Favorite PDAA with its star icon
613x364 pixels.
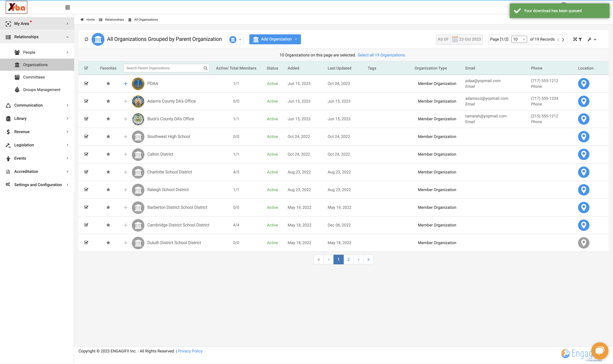coord(108,84)
